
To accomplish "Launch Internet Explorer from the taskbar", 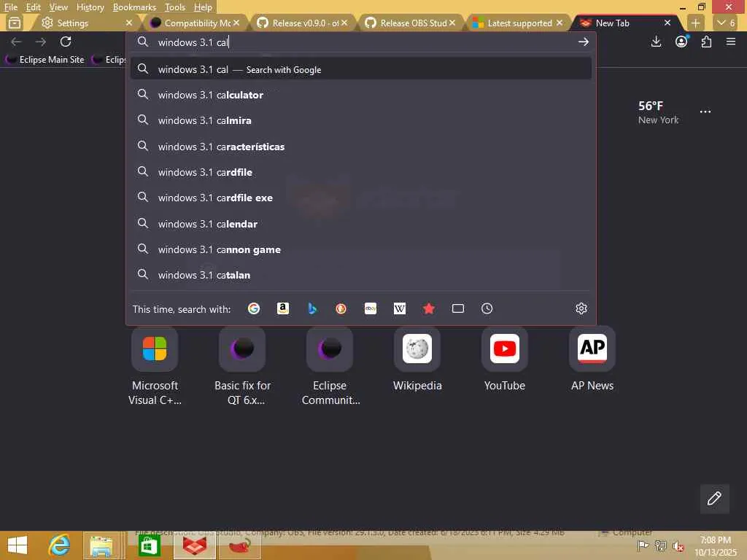I will click(59, 545).
